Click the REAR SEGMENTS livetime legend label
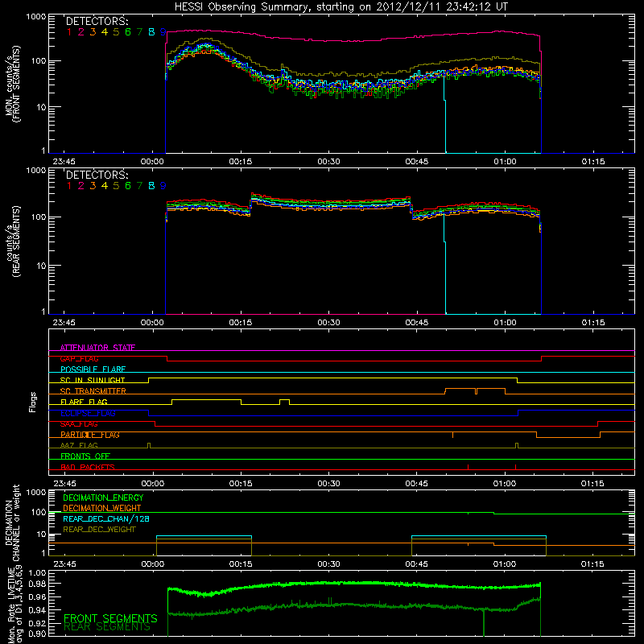Image resolution: width=644 pixels, height=644 pixels. pos(107,627)
